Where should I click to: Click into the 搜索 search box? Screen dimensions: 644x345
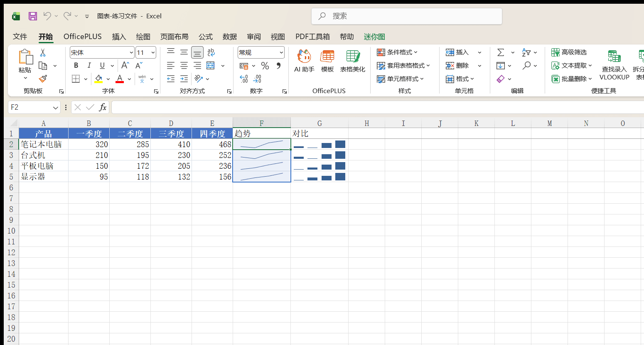(407, 16)
